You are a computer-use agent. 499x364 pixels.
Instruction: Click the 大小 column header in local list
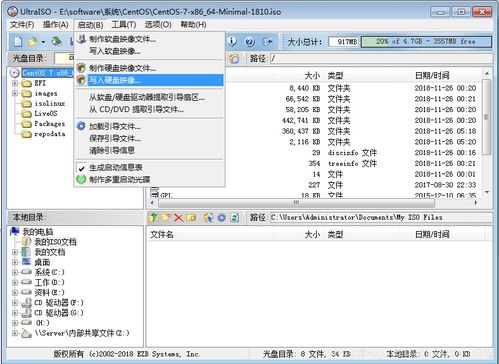(312, 234)
